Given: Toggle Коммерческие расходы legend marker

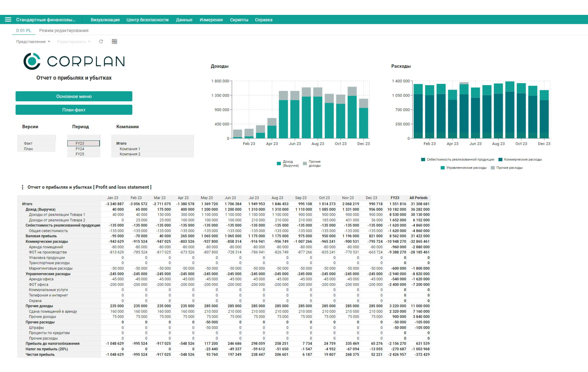Looking at the screenshot, I should (500, 160).
